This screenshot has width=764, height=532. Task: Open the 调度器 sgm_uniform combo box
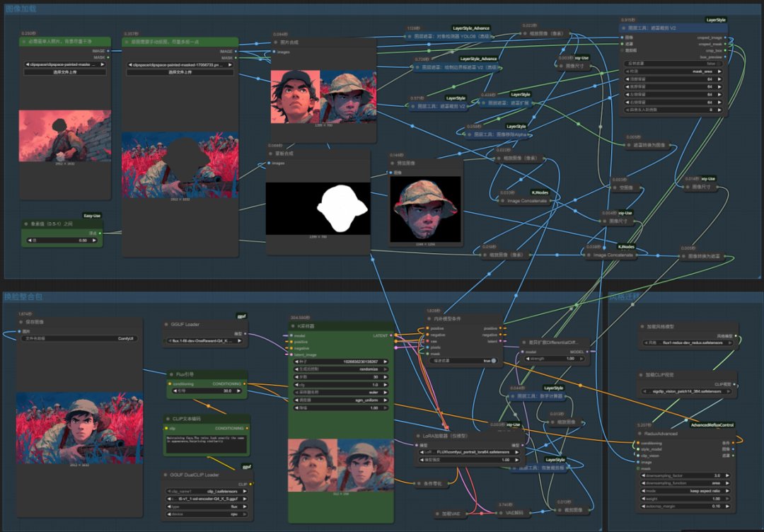click(x=341, y=400)
